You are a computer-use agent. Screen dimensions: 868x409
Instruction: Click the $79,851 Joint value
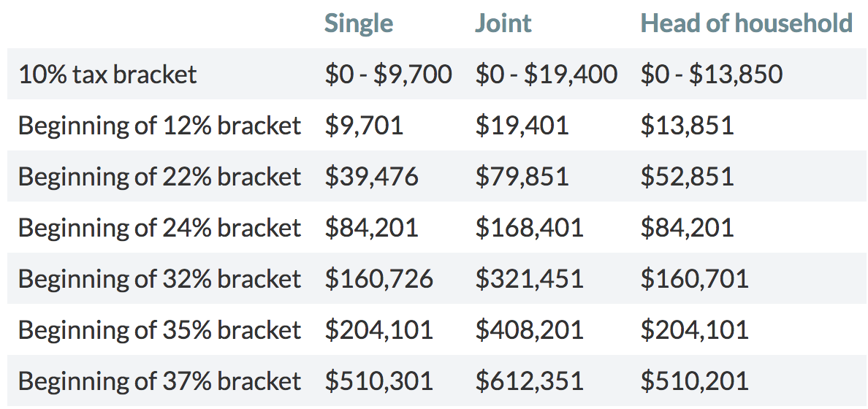[x=522, y=177]
